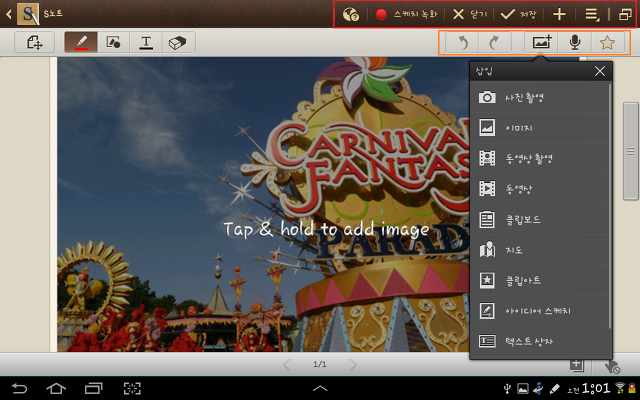Tap the S Note app logo
Viewport: 640px width, 400px height.
coord(28,14)
